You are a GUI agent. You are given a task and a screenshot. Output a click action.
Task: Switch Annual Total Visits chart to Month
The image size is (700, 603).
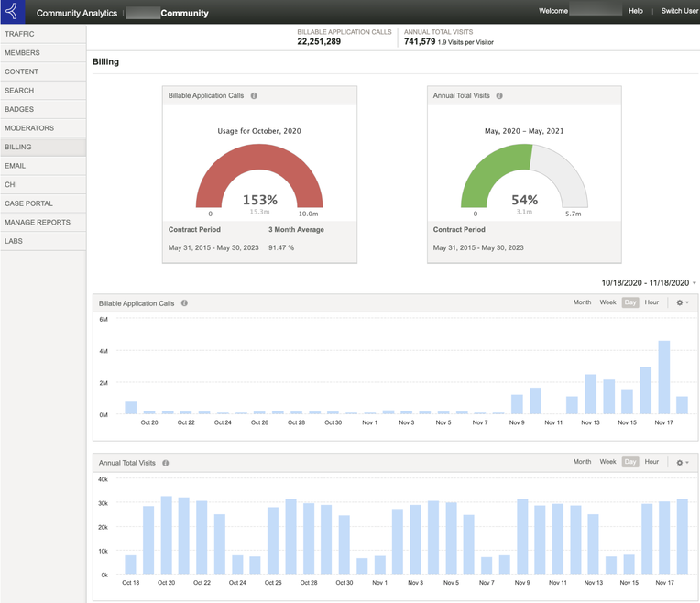[x=582, y=461]
